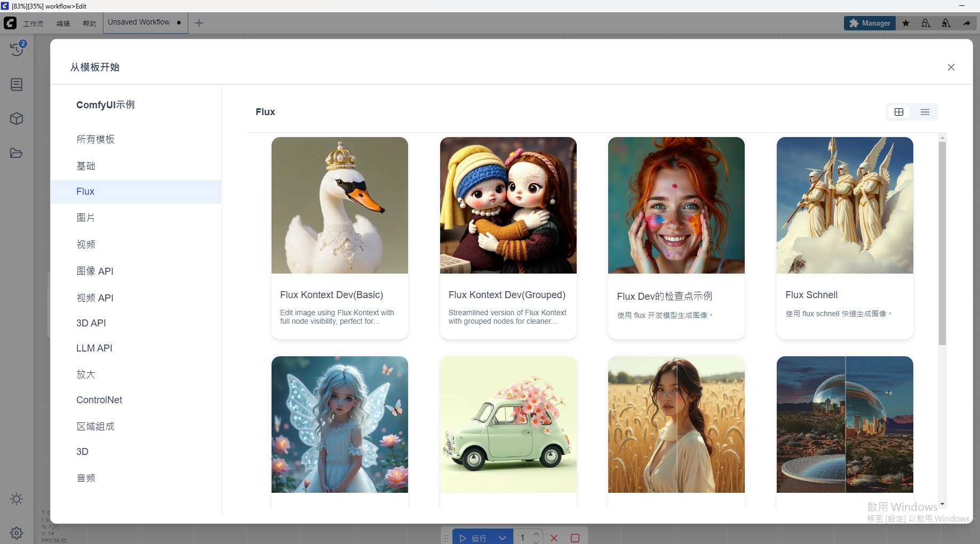Click the Flux Kontext Dev(Grouped) title

tap(507, 295)
